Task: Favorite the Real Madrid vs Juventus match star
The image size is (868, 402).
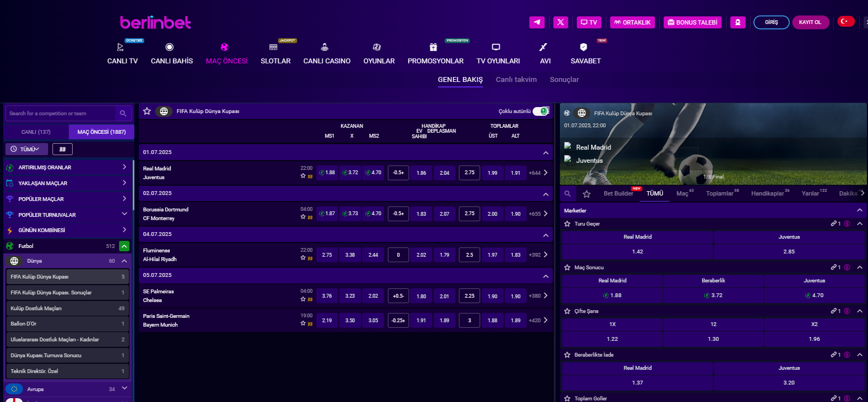Action: click(x=303, y=176)
